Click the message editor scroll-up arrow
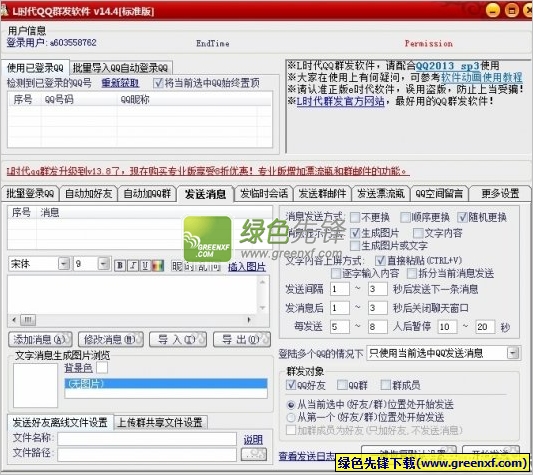This screenshot has width=533, height=475. click(x=262, y=282)
